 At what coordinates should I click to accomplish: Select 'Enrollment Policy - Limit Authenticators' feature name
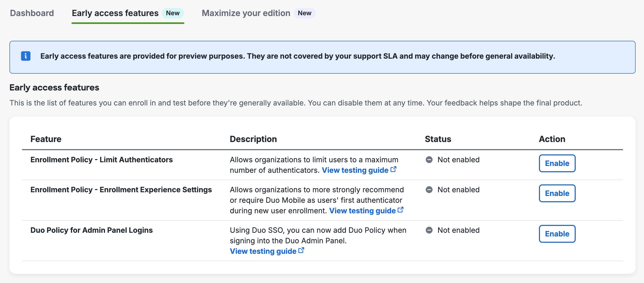(x=102, y=160)
